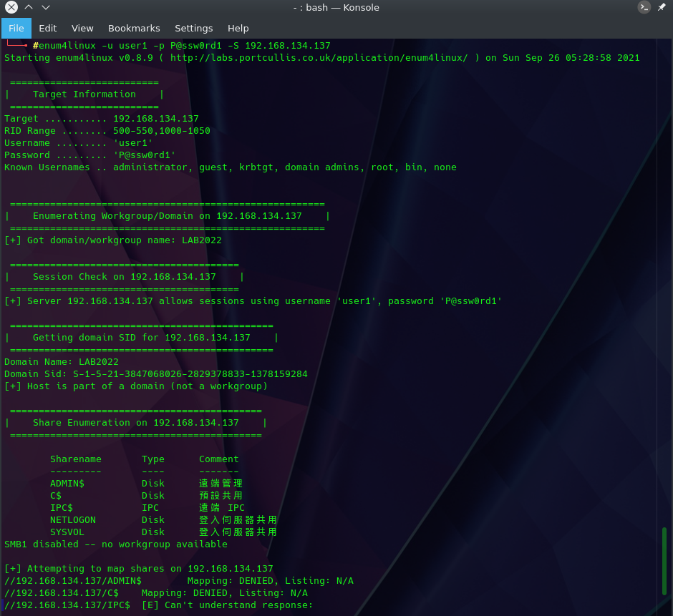Viewport: 673px width, 616px height.
Task: Click the enum4linux labs.portcullis.co.uk URL
Action: 319,57
